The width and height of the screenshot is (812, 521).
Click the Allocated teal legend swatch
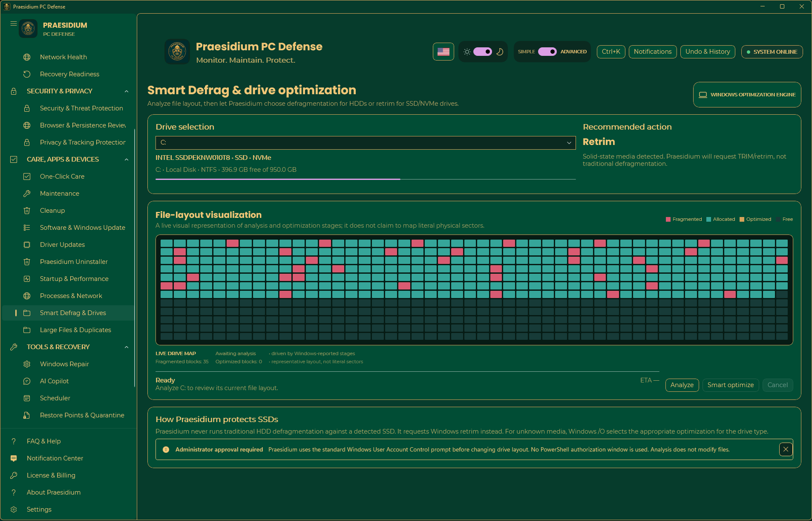[x=708, y=220]
